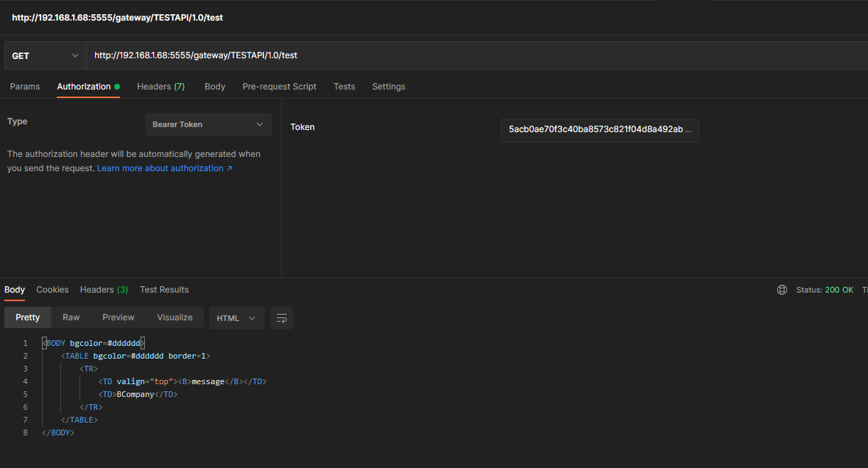Open the Pre-request Script tab
This screenshot has height=468, width=868.
point(280,87)
